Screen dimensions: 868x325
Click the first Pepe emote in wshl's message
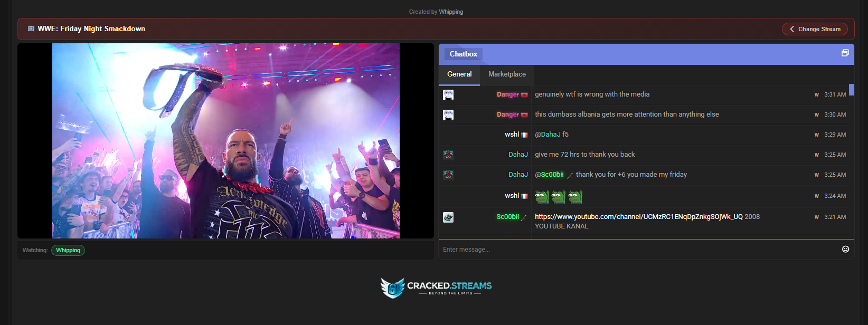tap(542, 197)
